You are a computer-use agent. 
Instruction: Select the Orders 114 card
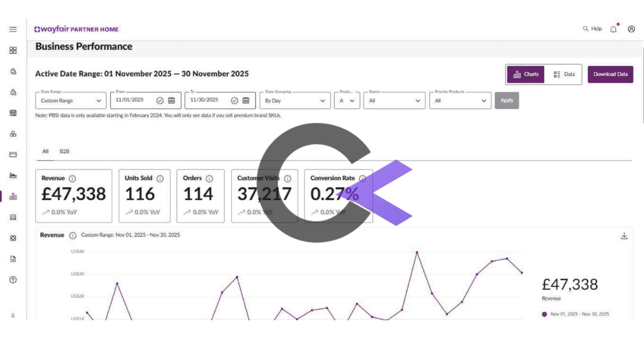point(201,196)
